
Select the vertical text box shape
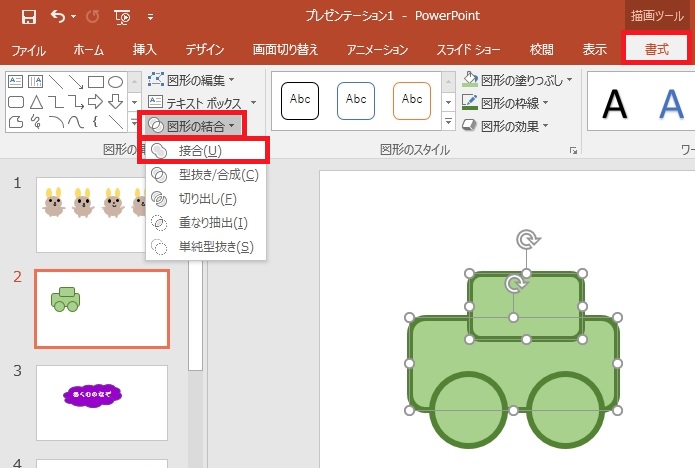35,82
